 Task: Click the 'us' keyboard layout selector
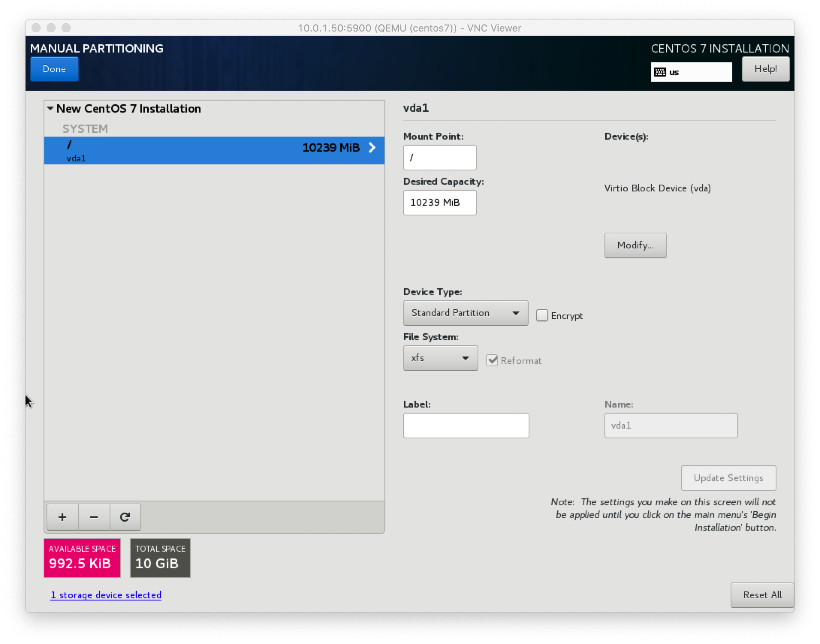pos(691,72)
